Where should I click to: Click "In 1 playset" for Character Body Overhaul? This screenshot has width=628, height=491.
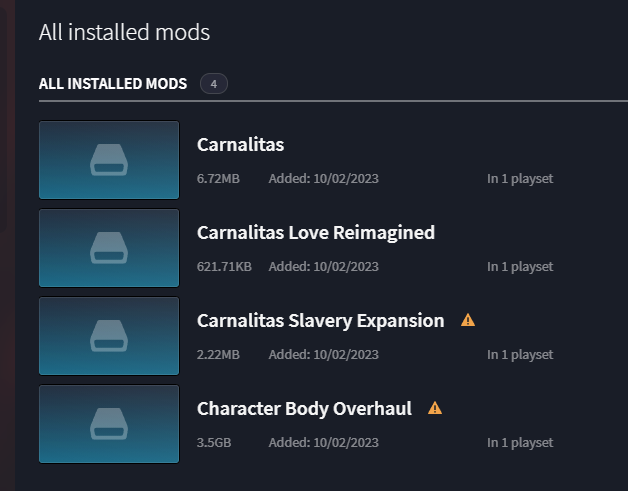click(x=520, y=443)
